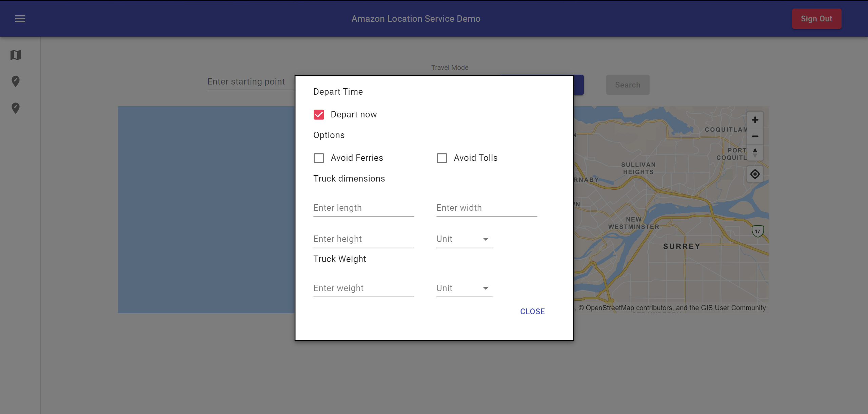Enable the Avoid Ferries checkbox
This screenshot has width=868, height=414.
tap(319, 158)
